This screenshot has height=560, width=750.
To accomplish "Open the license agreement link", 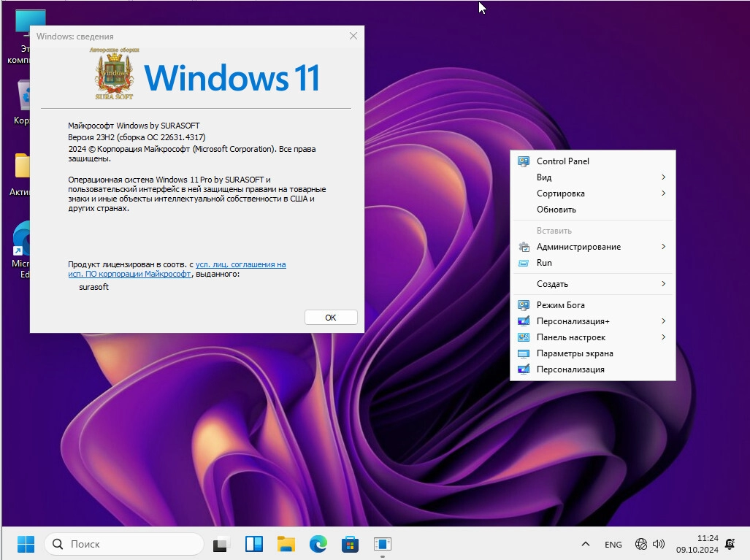I will pos(240,264).
